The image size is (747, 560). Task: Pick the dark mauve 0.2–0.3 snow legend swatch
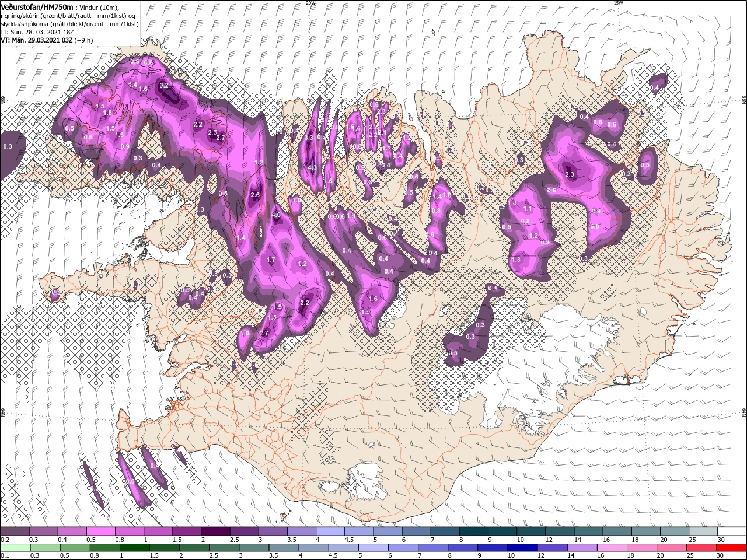14,531
